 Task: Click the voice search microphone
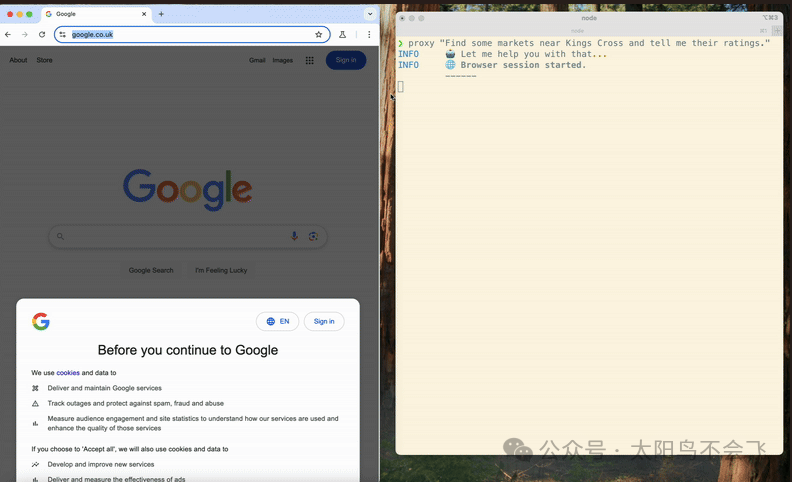tap(294, 236)
